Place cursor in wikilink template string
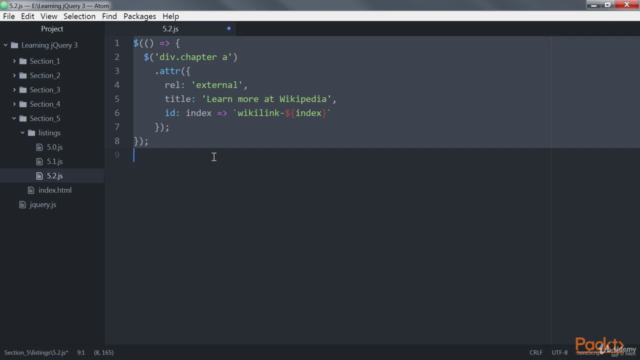 tap(282, 113)
